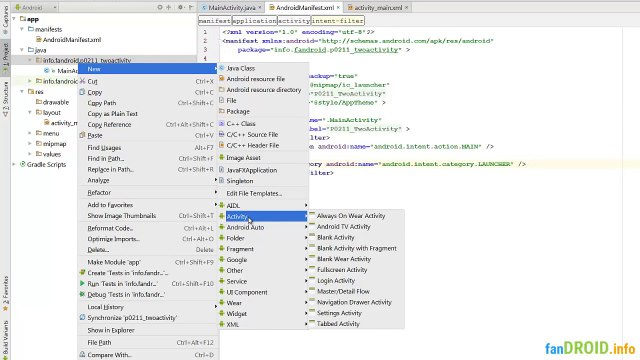Screen dimensions: 640x360
Task: Click Reformat Code menu entry
Action: coord(147,229)
